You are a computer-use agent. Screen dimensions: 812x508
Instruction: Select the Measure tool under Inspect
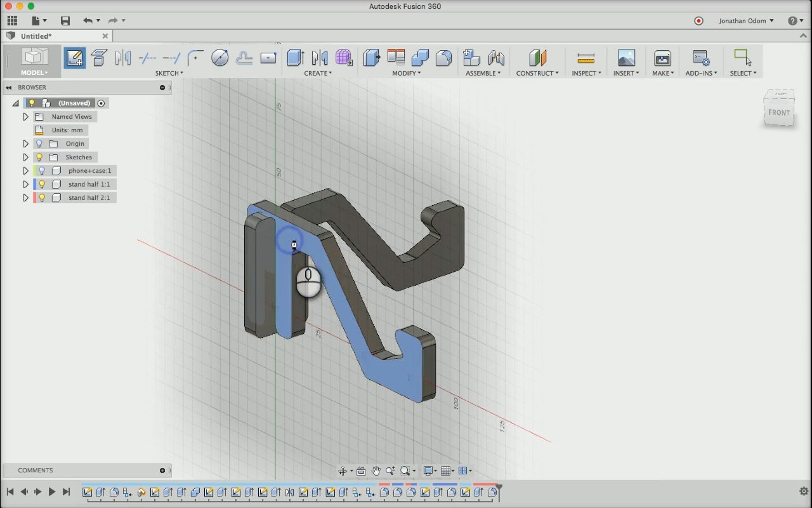click(x=586, y=58)
